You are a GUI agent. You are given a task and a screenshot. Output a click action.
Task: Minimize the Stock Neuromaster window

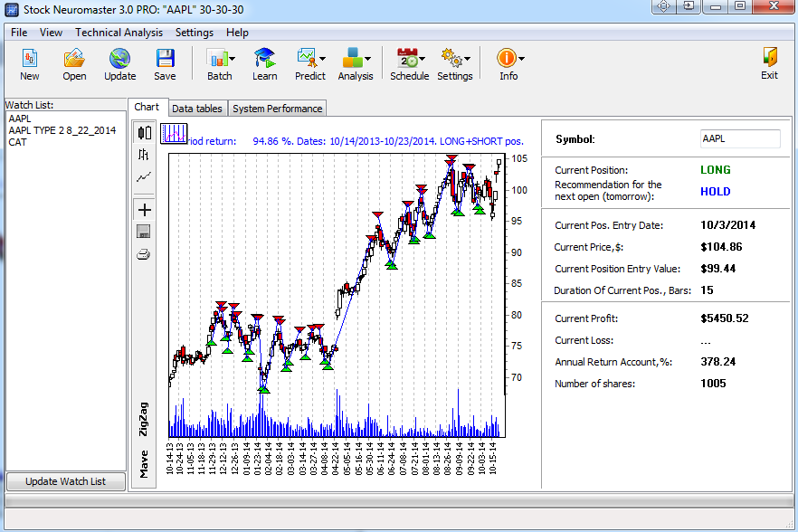[715, 6]
